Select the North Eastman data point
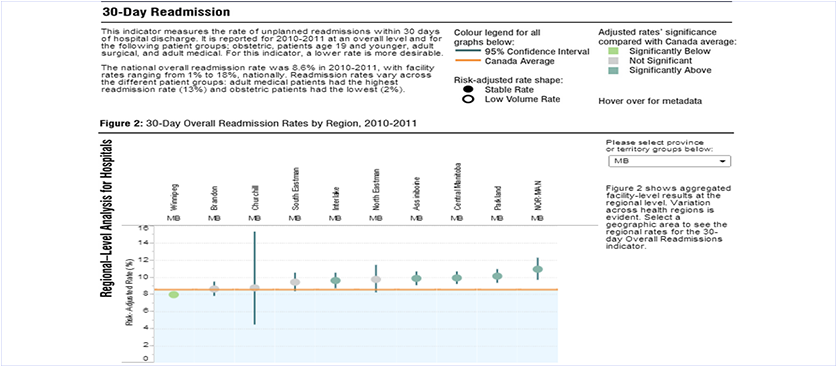 pos(376,279)
